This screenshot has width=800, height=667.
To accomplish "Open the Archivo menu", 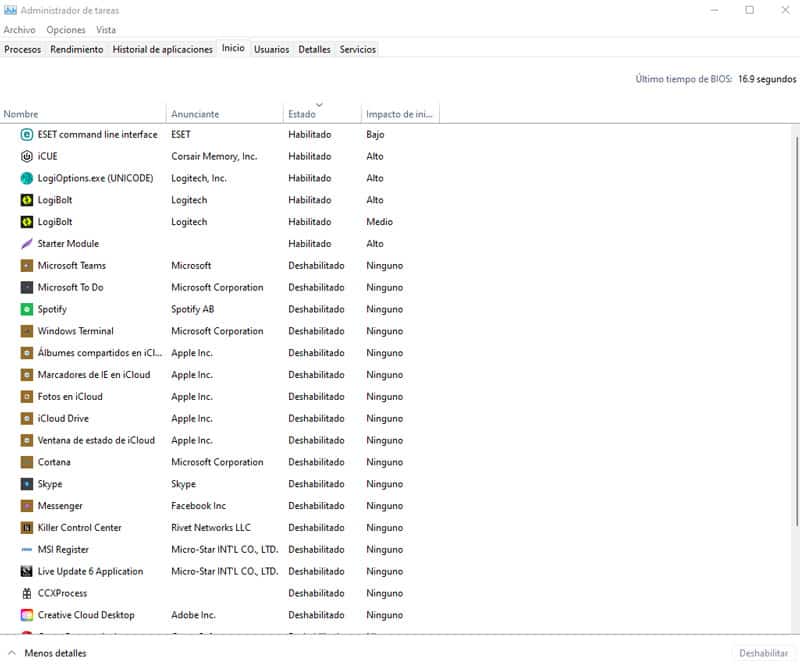I will coord(19,30).
